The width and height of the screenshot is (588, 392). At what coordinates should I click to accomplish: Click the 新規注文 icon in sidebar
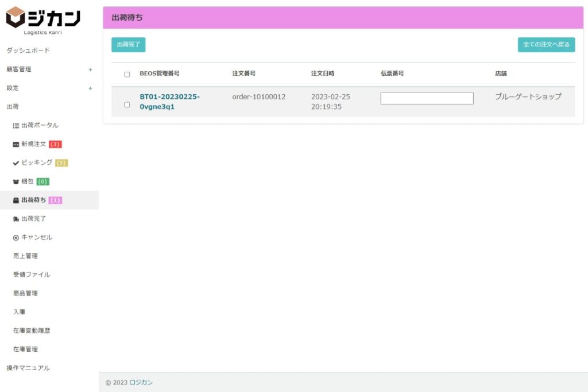point(16,144)
